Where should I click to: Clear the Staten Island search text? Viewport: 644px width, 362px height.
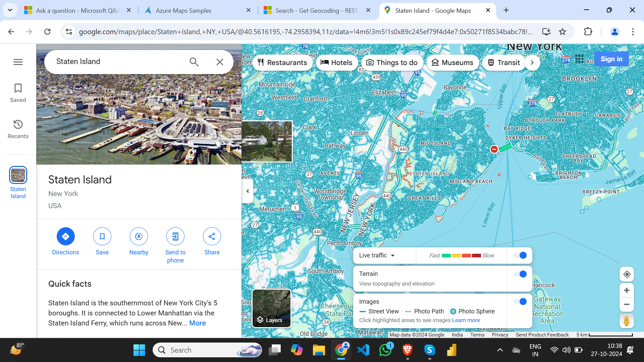(220, 62)
